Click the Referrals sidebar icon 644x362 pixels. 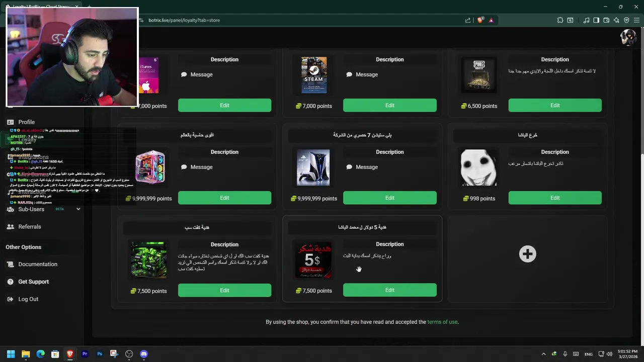pos(10,227)
